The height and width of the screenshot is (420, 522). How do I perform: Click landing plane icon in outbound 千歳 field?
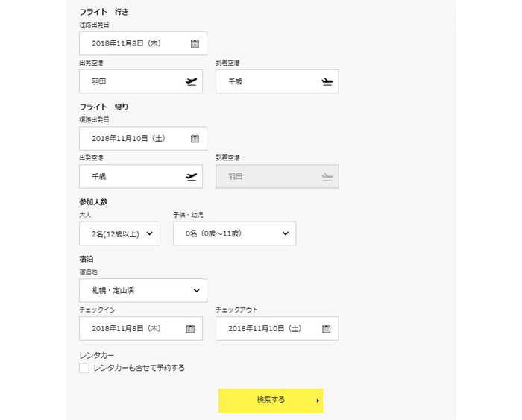pos(327,81)
